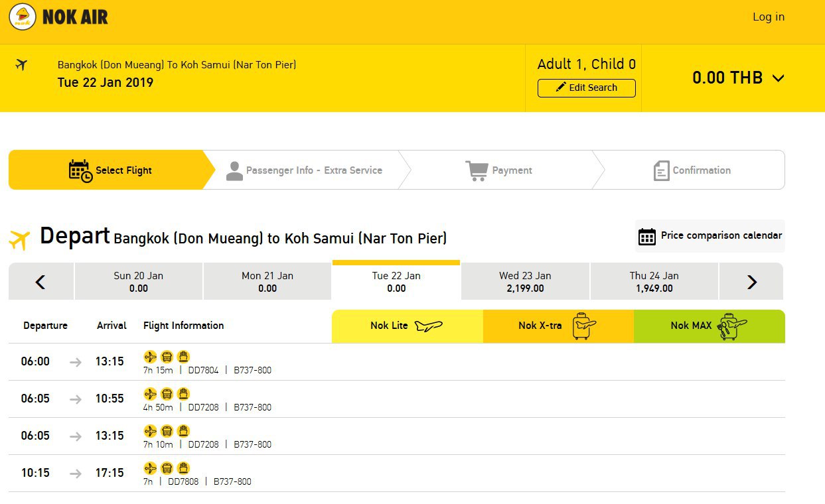Click flight number DD7804

(203, 370)
